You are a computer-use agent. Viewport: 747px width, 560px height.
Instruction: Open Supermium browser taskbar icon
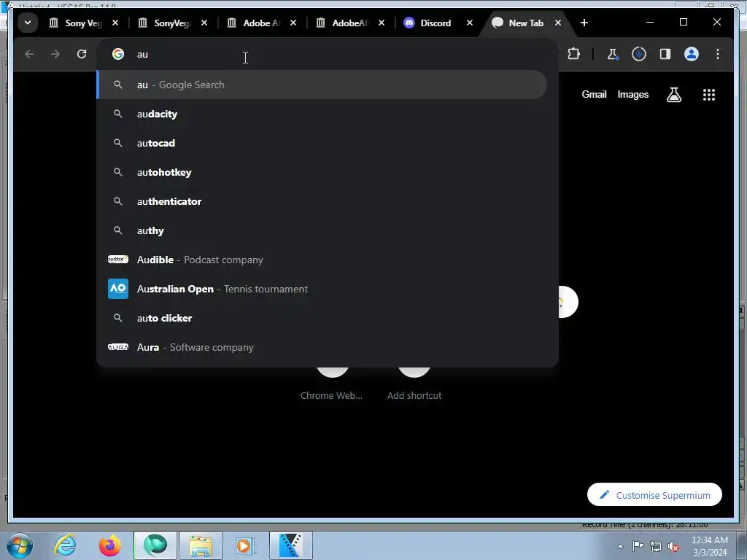click(155, 545)
